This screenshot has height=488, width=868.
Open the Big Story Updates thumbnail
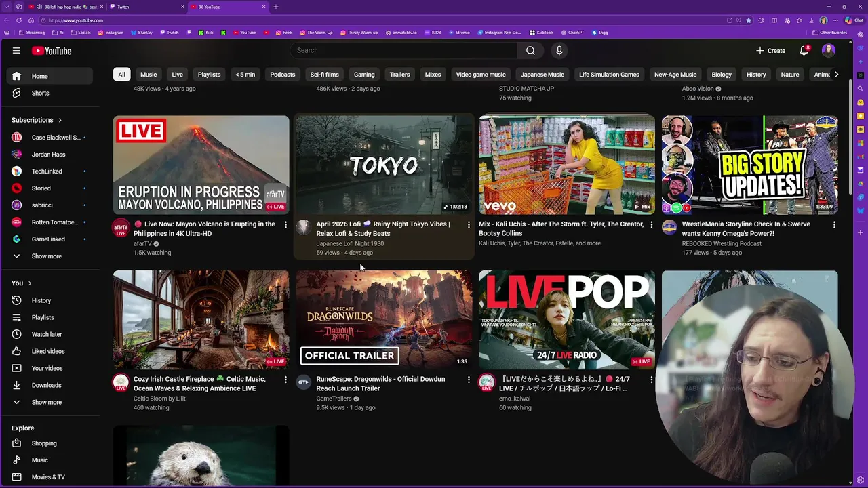coord(750,165)
